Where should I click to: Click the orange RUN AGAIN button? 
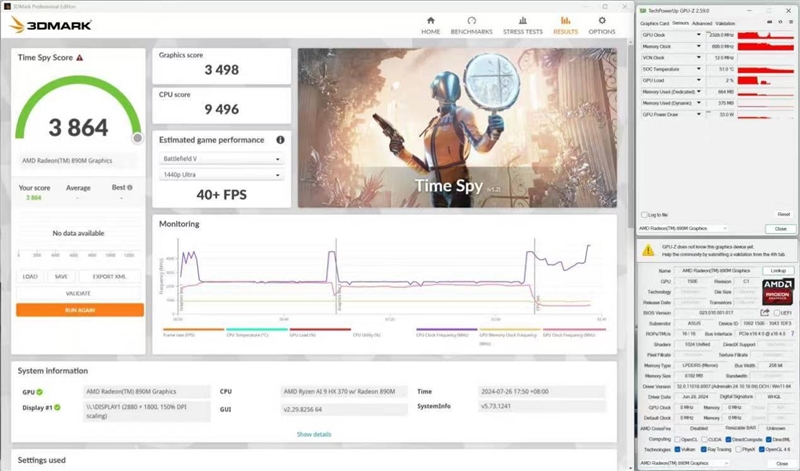[x=80, y=310]
